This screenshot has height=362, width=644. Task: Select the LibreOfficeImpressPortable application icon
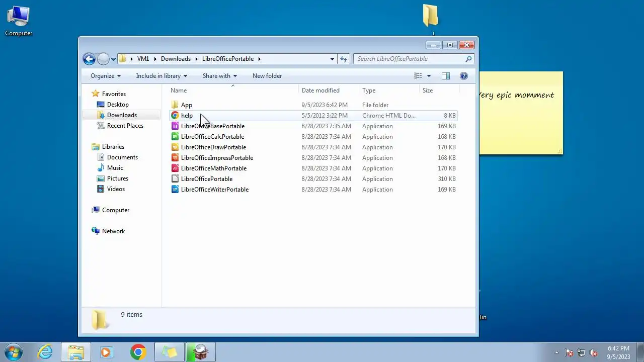175,158
